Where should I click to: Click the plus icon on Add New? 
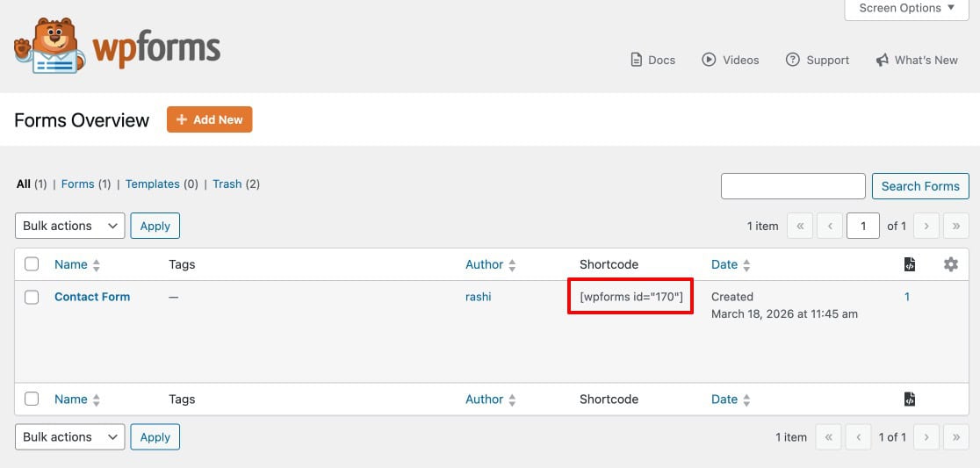pyautogui.click(x=182, y=119)
